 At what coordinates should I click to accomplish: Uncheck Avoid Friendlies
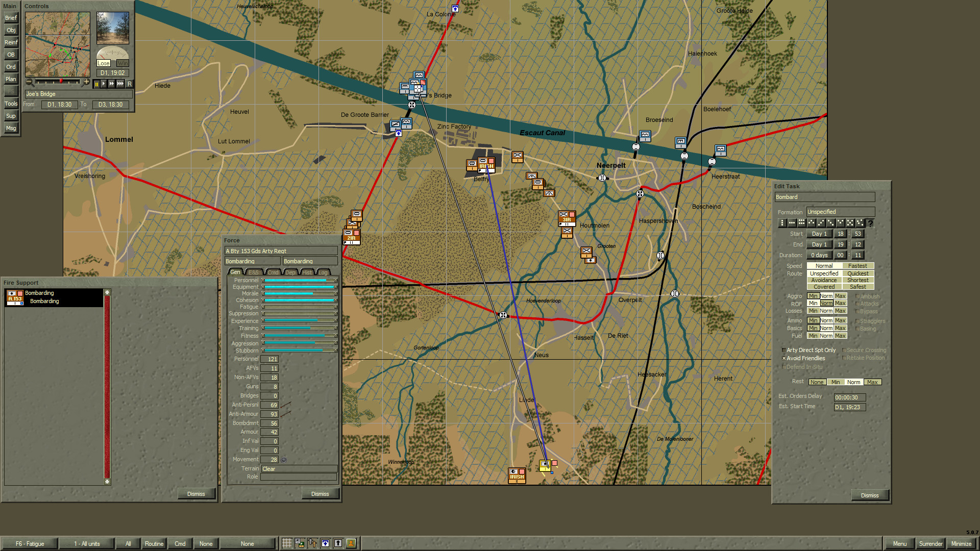pyautogui.click(x=784, y=359)
